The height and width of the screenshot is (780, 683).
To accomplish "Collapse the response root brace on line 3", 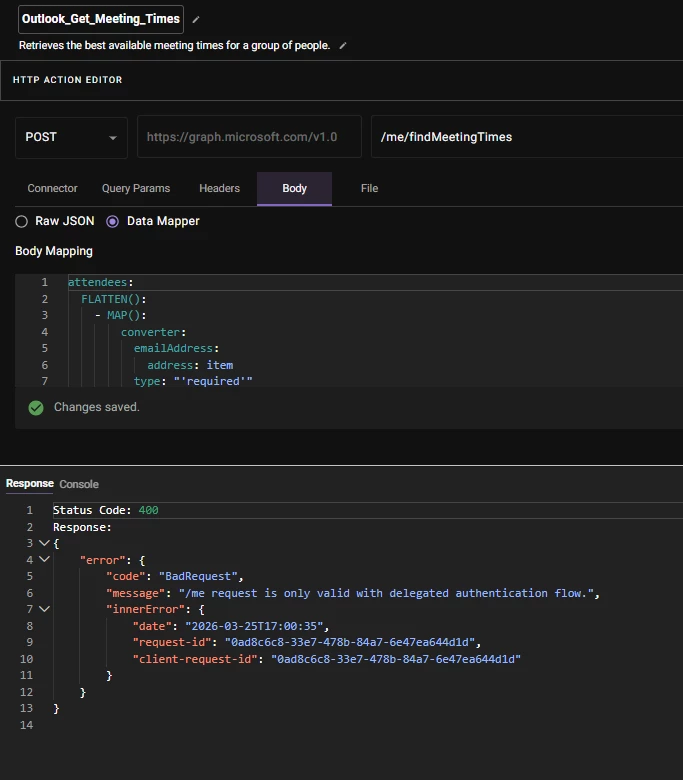I will pos(44,543).
